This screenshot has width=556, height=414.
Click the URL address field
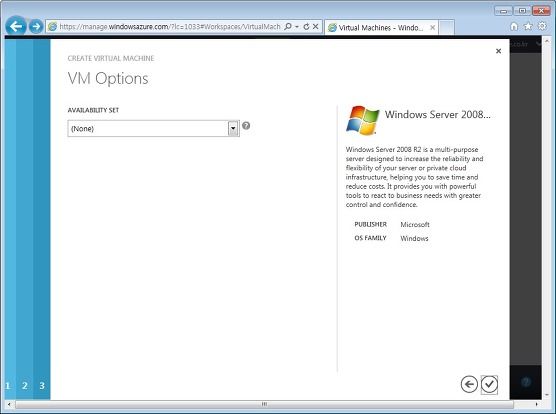[x=169, y=27]
